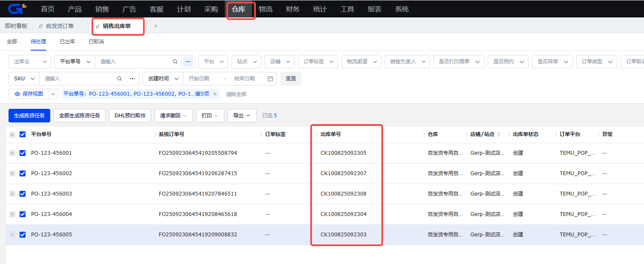The width and height of the screenshot is (644, 264).
Task: Open 报表 menu in top navigation
Action: (x=375, y=9)
